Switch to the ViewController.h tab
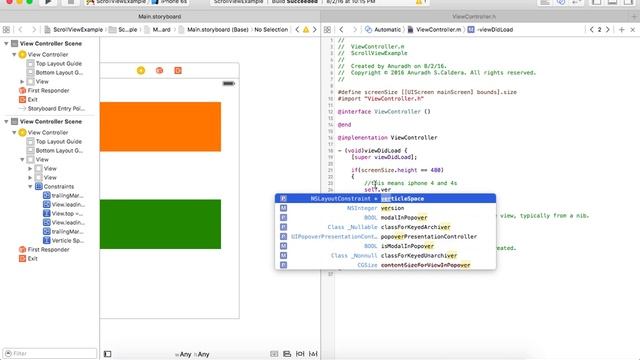640x360 pixels. coord(474,17)
